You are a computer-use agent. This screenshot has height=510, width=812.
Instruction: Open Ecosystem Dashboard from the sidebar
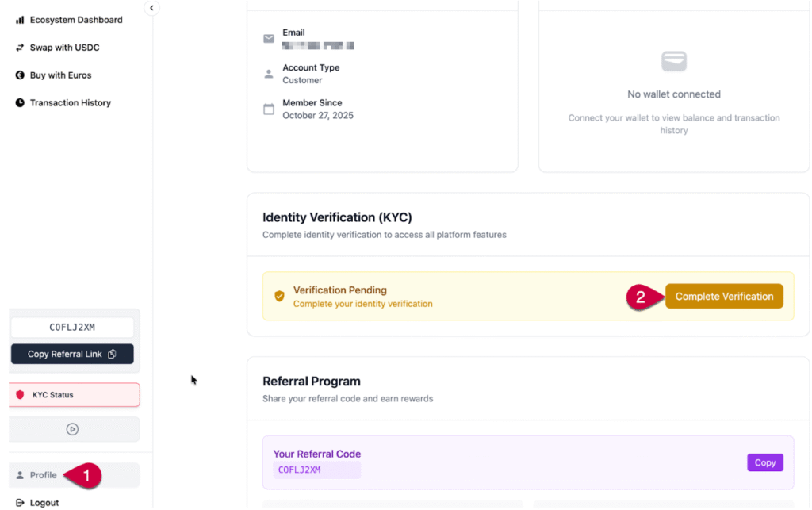point(76,20)
